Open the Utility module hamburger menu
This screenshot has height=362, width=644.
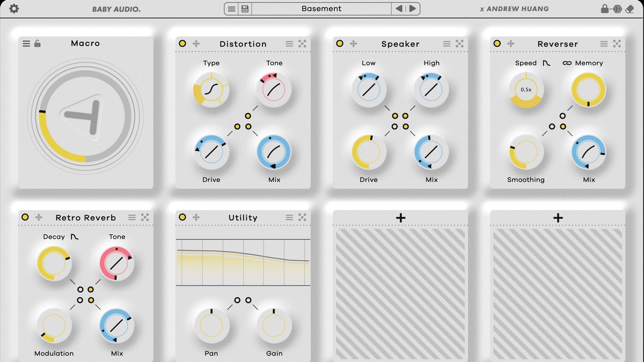[289, 218]
